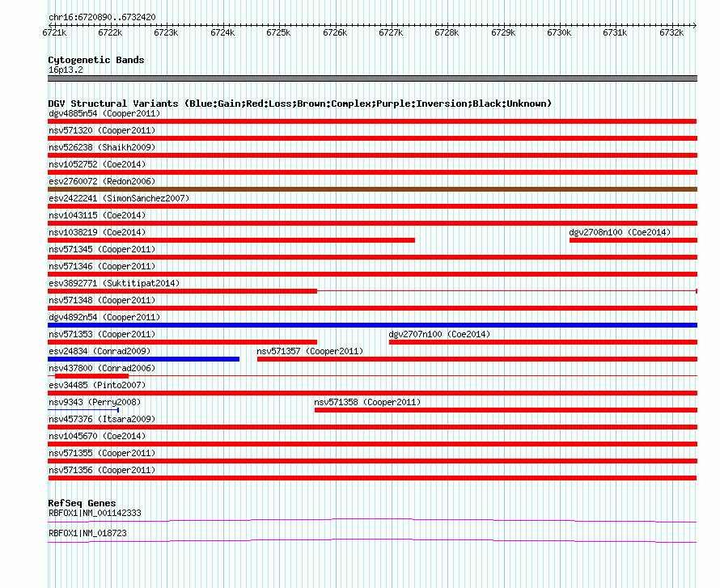
Task: Click the 6721k ruler tick label
Action: pos(54,32)
